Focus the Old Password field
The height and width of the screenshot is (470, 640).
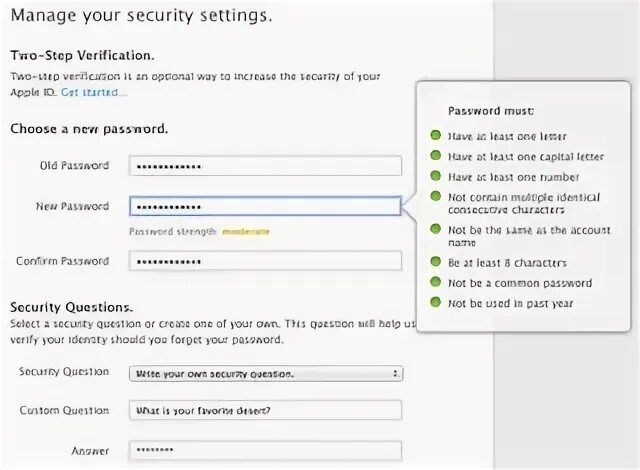coord(265,166)
